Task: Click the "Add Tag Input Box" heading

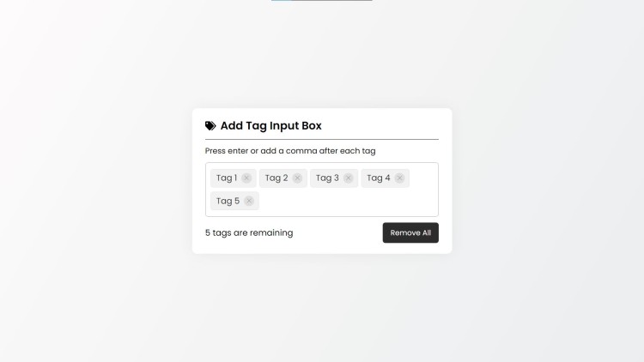Action: pyautogui.click(x=270, y=126)
